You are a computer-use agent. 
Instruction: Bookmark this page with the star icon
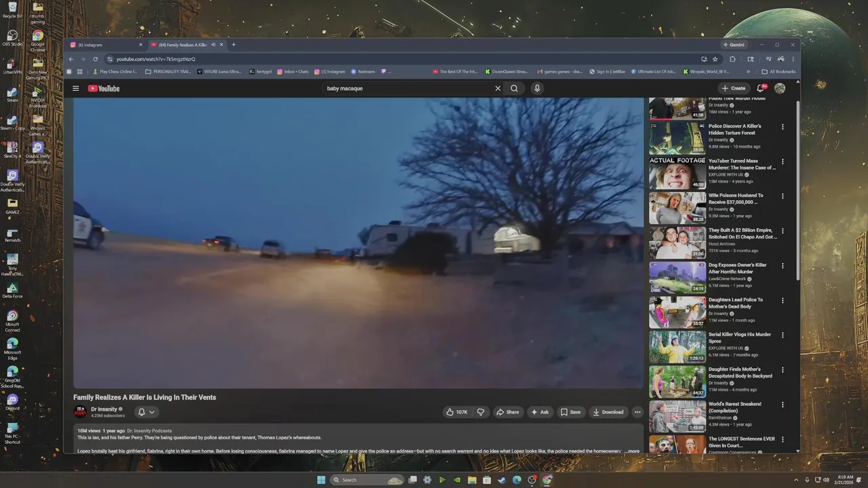coord(715,59)
